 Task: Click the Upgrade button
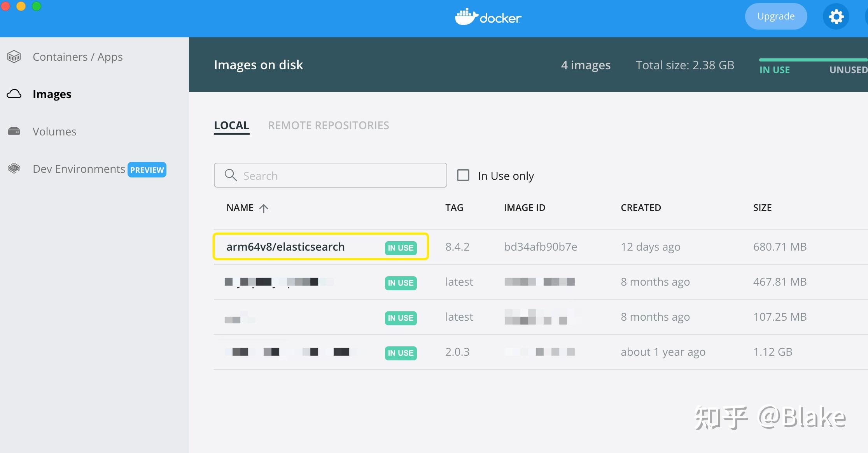coord(775,16)
